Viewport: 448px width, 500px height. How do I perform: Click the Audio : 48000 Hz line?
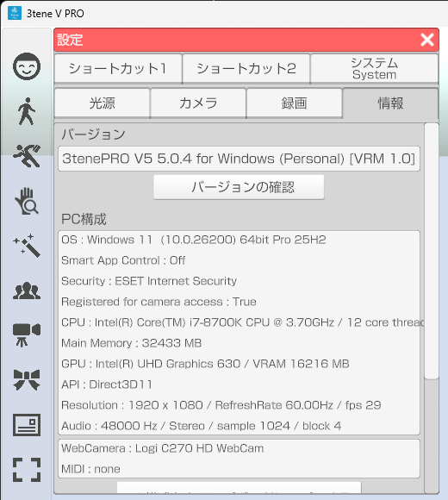pos(202,426)
